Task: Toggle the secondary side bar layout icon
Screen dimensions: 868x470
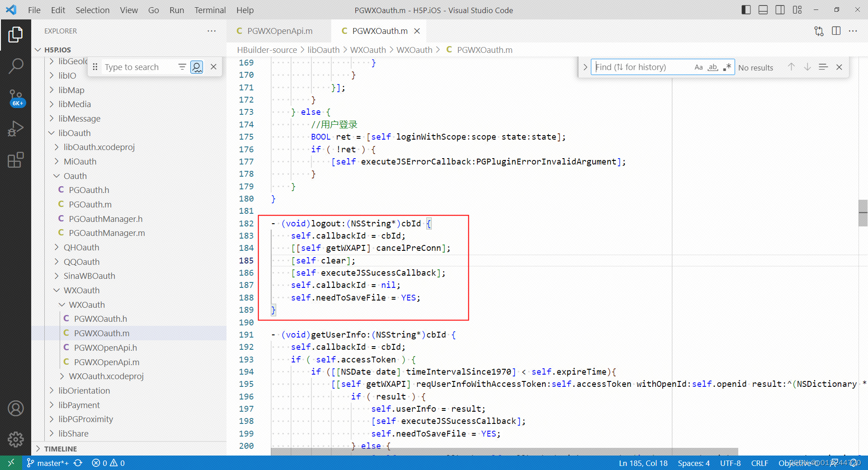Action: click(780, 10)
